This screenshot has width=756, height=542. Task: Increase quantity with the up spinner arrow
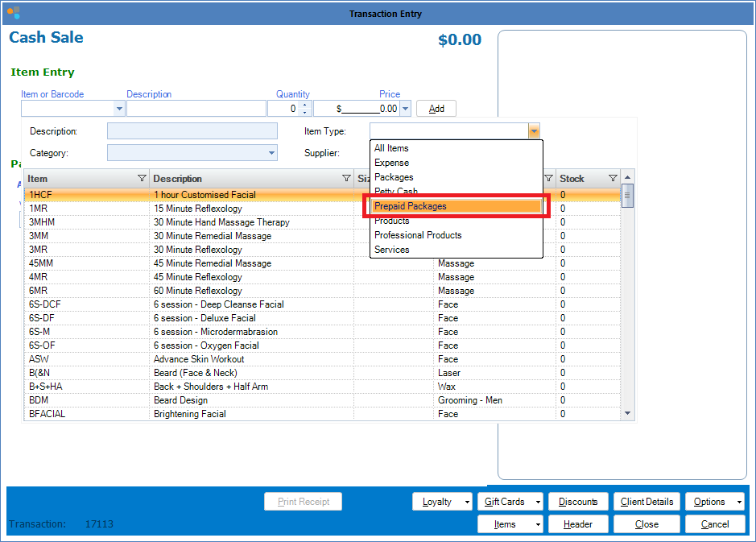coord(304,104)
